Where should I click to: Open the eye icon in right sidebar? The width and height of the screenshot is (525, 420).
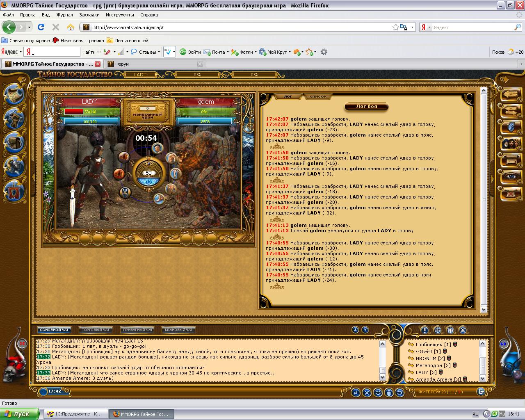[511, 176]
